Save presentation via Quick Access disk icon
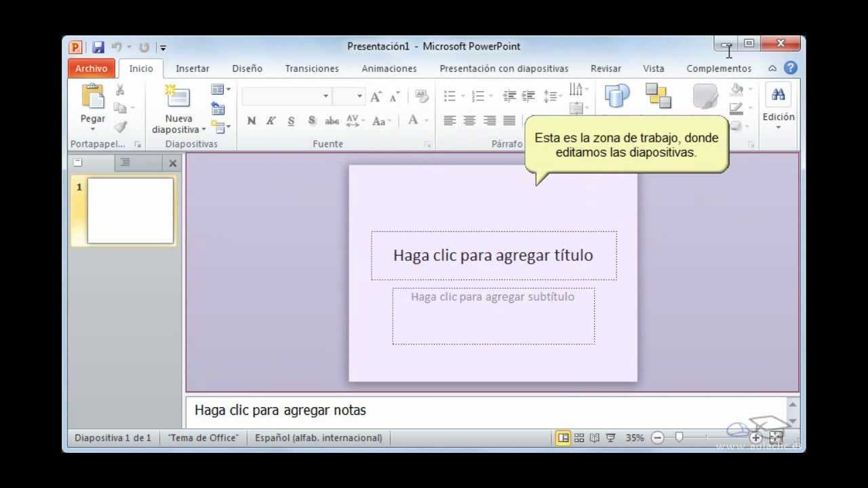 tap(98, 47)
